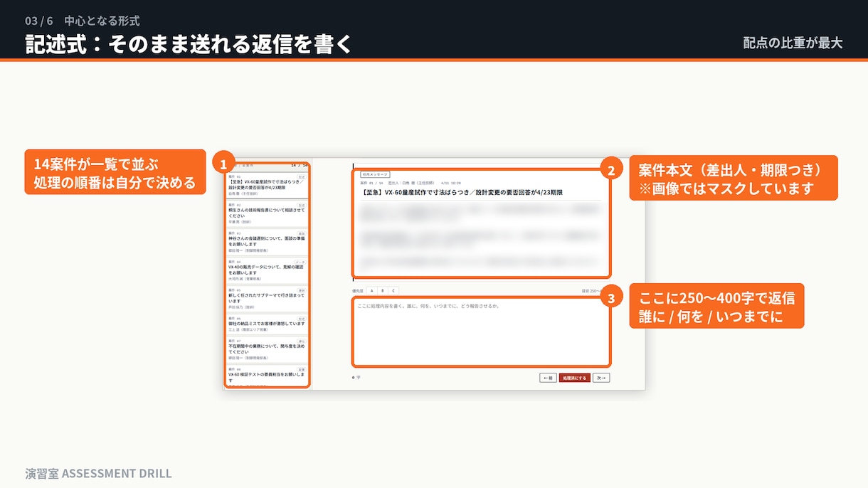Image resolution: width=868 pixels, height=488 pixels.
Task: Click the message subject 【至急】VX-60量産試作で寸法ばらつき heading
Action: (x=462, y=192)
